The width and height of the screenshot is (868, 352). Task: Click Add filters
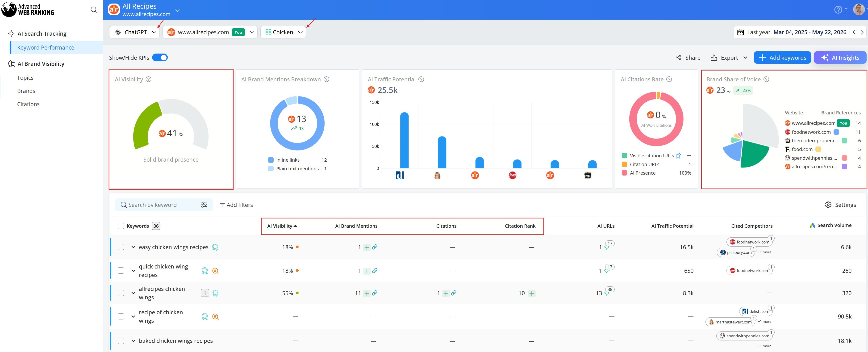pyautogui.click(x=236, y=205)
